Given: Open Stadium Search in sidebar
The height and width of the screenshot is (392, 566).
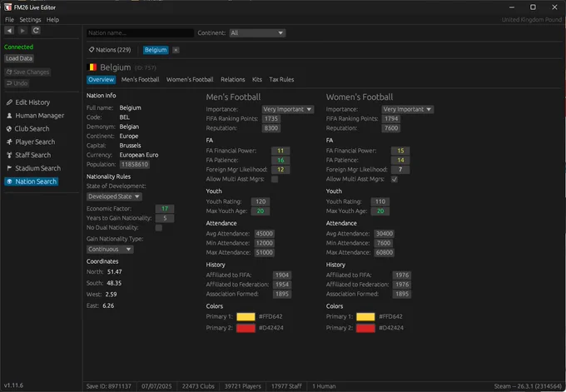Looking at the screenshot, I should 33,168.
